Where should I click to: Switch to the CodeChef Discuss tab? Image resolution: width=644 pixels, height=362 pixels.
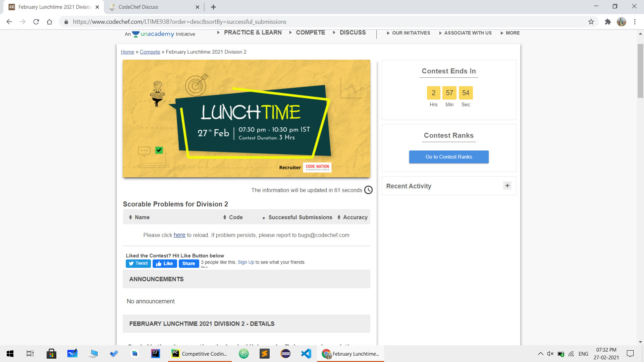tap(138, 7)
